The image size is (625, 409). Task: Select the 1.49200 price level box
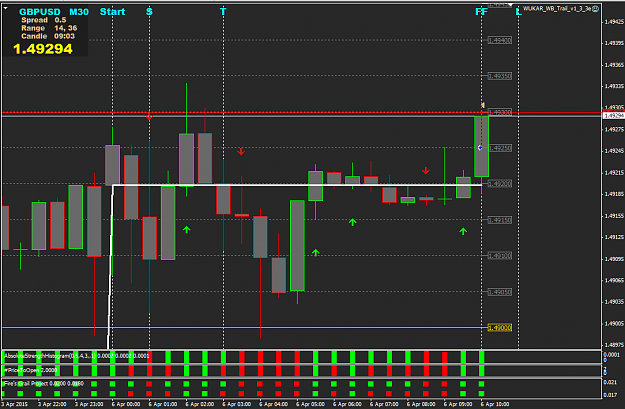pos(500,184)
